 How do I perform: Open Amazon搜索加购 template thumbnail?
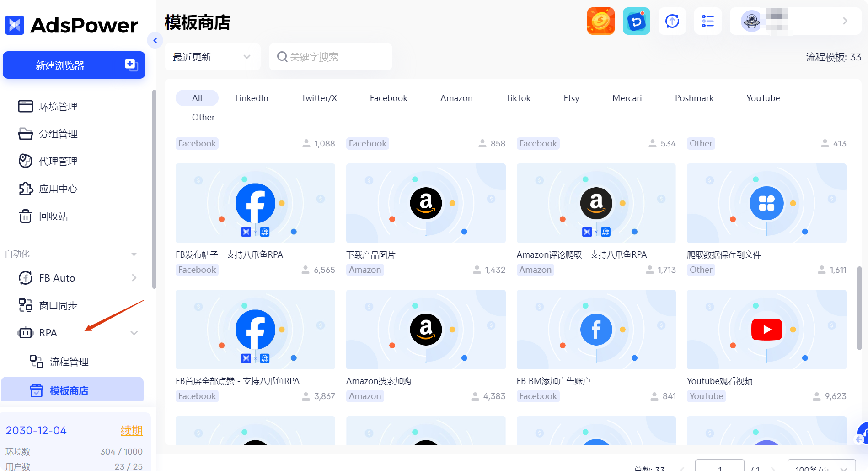[426, 330]
